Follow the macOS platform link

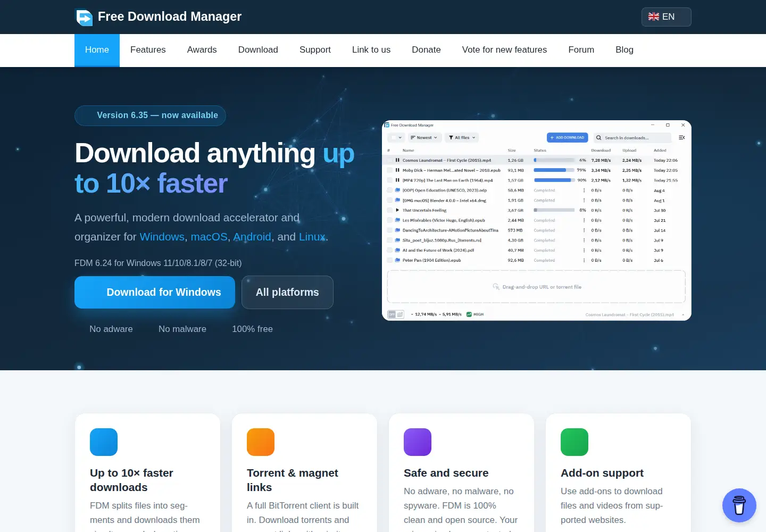tap(209, 237)
